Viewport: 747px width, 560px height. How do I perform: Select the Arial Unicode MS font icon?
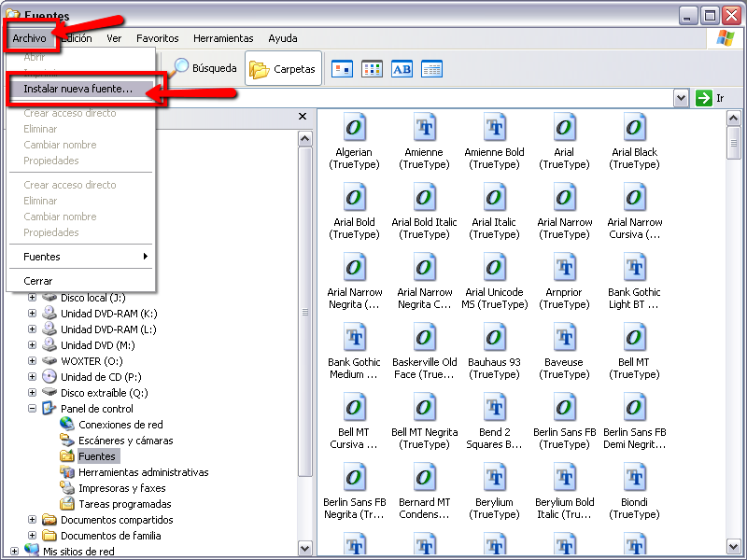(494, 267)
